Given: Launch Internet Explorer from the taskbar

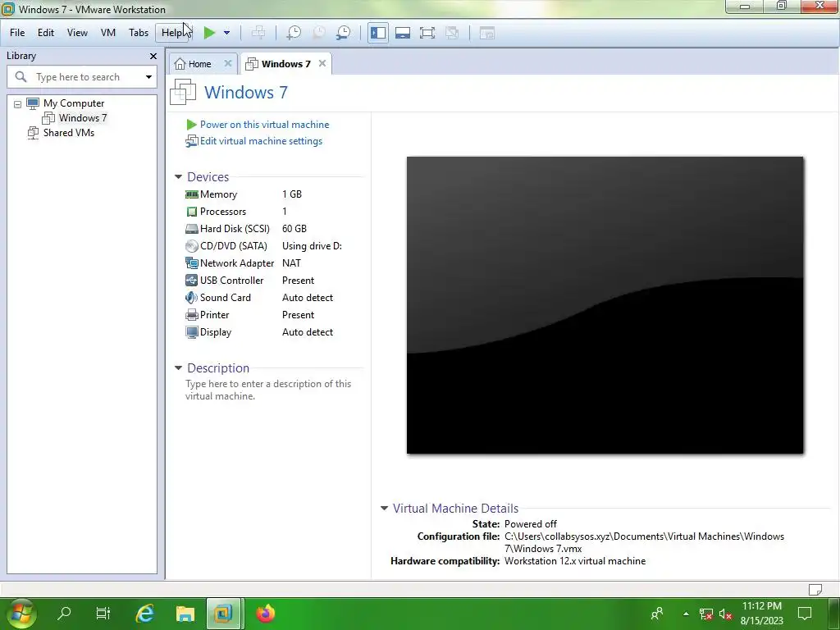Looking at the screenshot, I should pyautogui.click(x=144, y=614).
